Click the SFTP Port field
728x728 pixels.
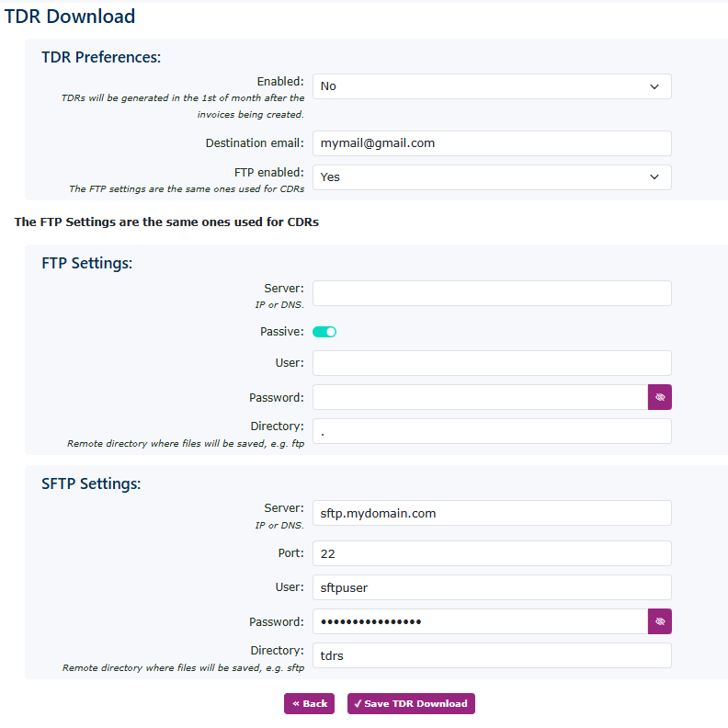pyautogui.click(x=491, y=553)
